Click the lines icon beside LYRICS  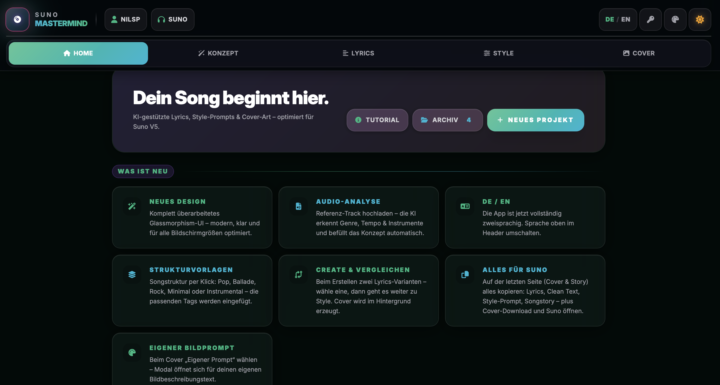pos(345,53)
